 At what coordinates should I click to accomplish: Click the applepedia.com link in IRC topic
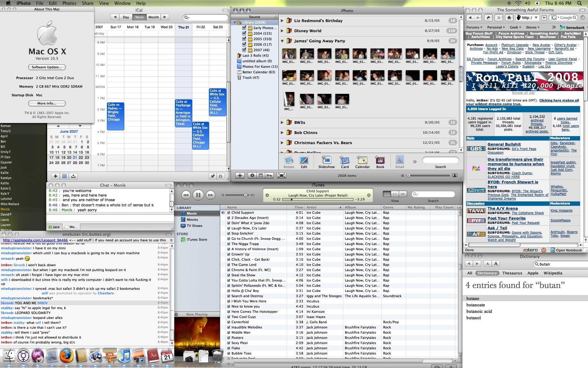coord(35,240)
